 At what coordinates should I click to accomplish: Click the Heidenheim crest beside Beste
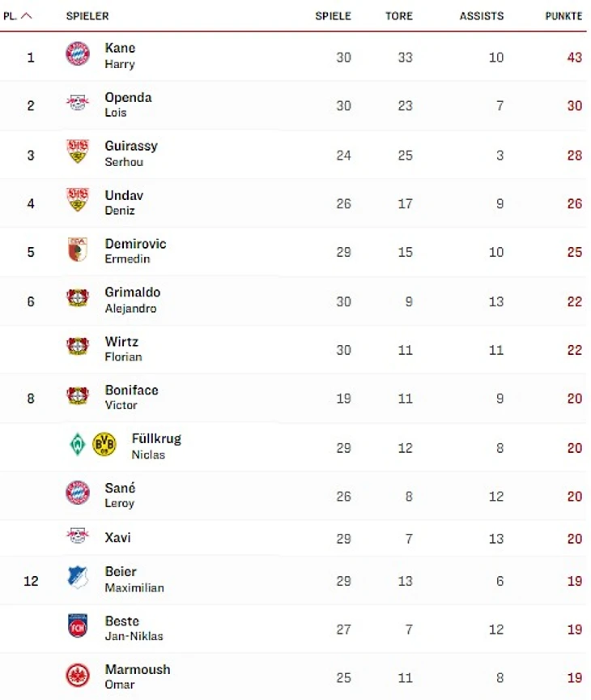[78, 625]
